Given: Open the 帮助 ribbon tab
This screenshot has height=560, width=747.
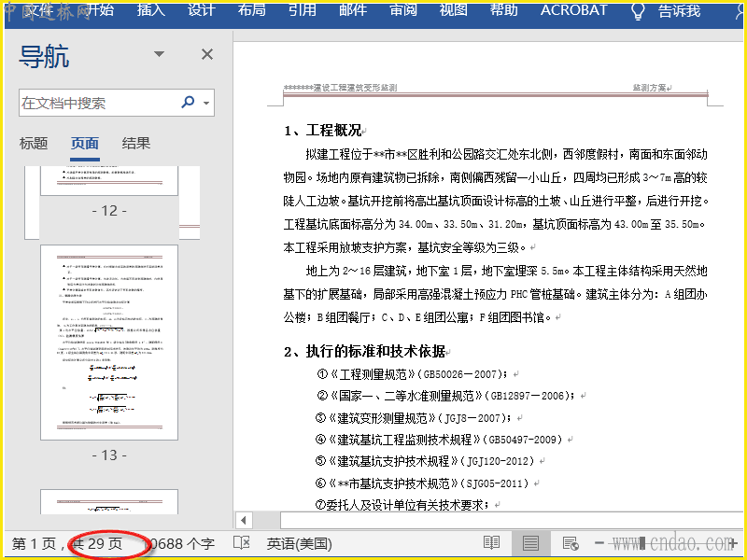Looking at the screenshot, I should click(x=503, y=10).
